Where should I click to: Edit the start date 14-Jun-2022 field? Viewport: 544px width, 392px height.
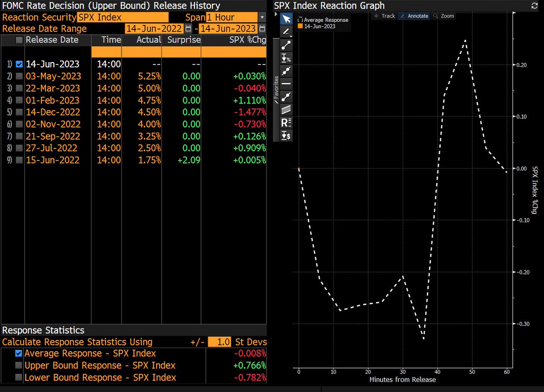(154, 29)
